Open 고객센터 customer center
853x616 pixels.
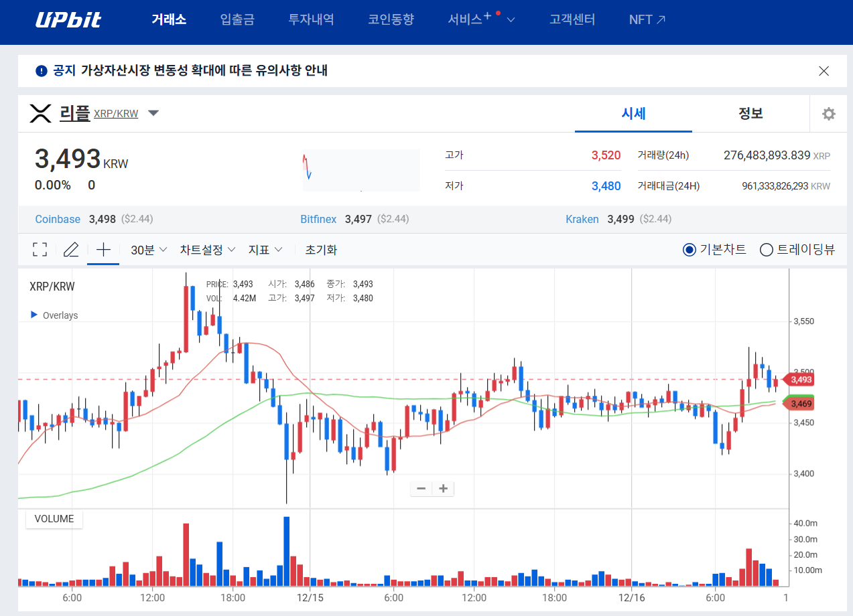[x=572, y=19]
